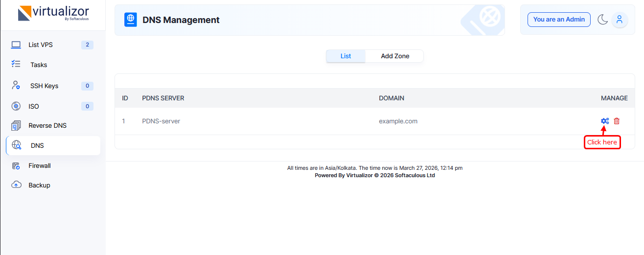644x255 pixels.
Task: Delete the example.com zone via trash icon
Action: pyautogui.click(x=617, y=121)
